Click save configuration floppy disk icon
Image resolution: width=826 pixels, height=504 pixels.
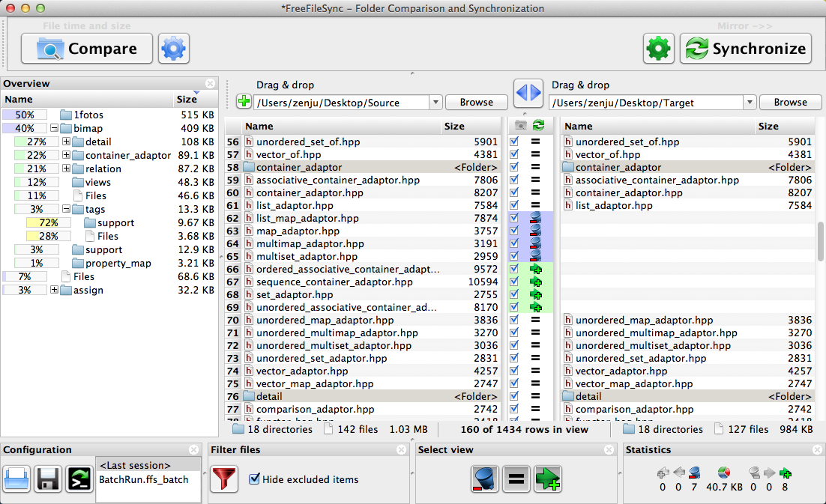(48, 479)
